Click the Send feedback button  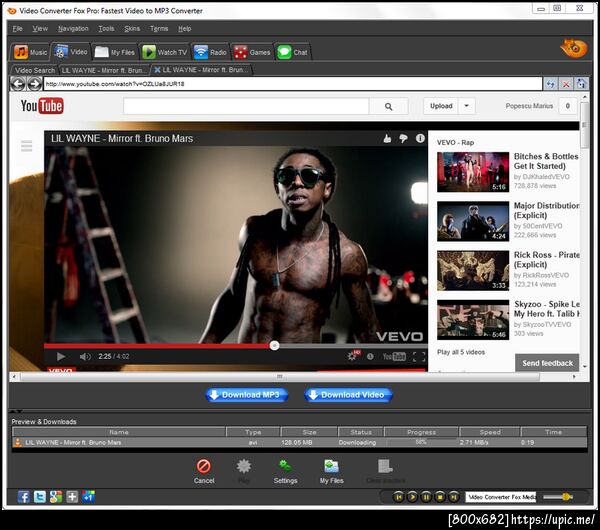(547, 363)
